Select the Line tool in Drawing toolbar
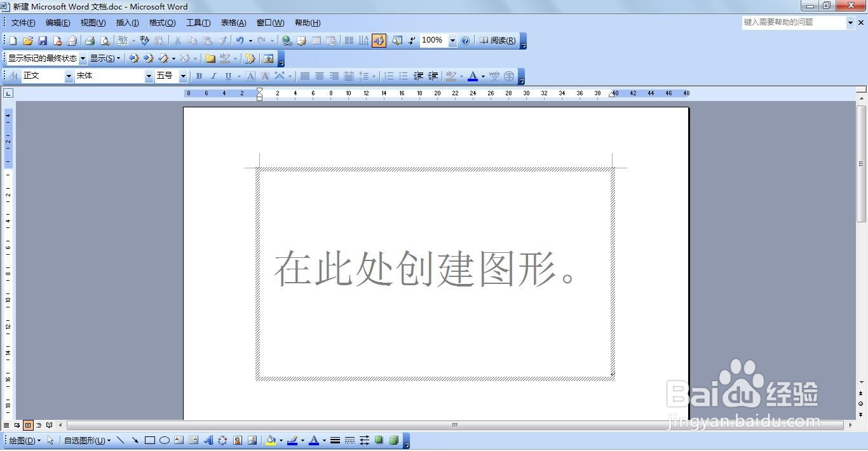Screen dimensions: 868x451 121,440
